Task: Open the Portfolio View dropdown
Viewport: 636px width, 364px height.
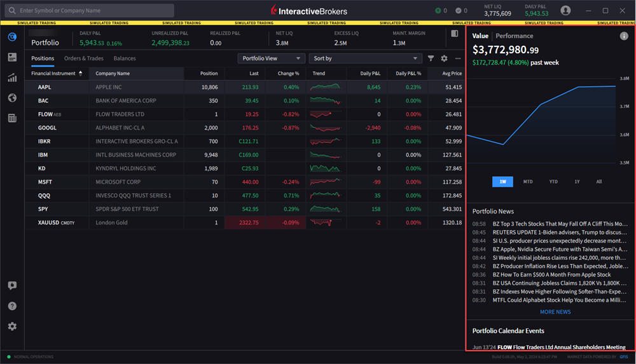Action: pyautogui.click(x=271, y=58)
